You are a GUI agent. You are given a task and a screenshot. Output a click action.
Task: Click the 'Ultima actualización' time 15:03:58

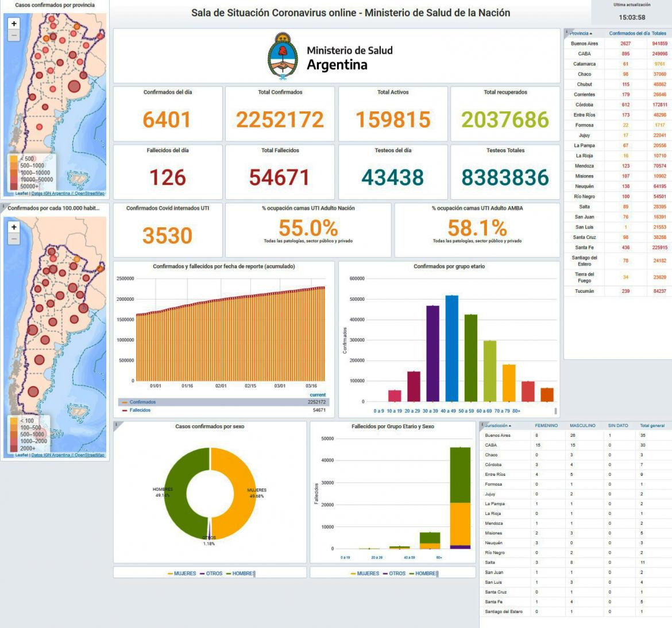click(632, 17)
